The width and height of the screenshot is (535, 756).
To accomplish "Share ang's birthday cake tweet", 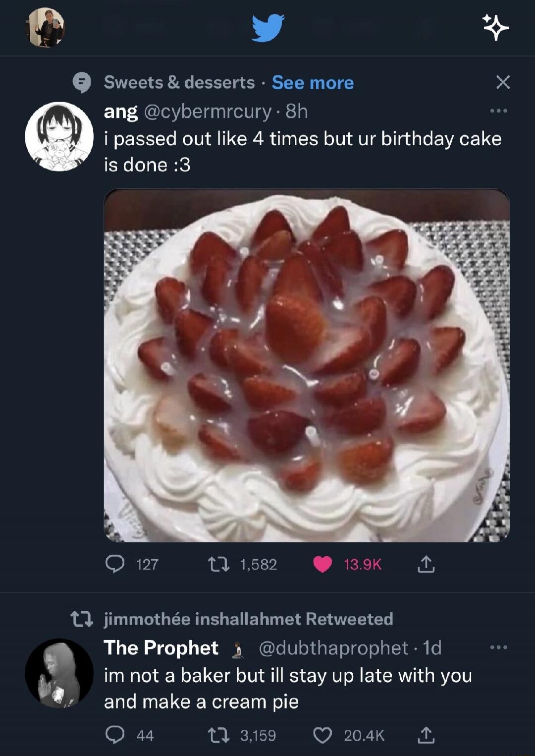I will pyautogui.click(x=426, y=564).
